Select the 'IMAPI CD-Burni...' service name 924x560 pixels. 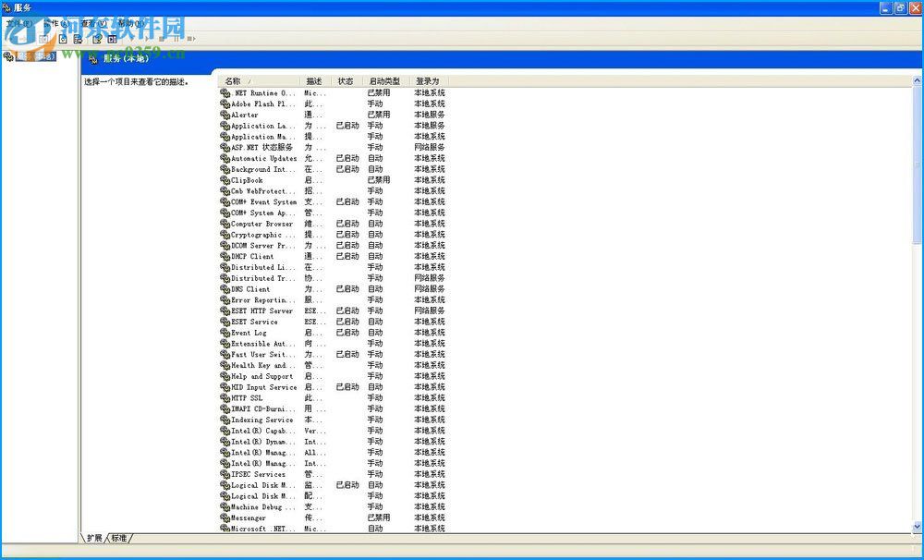[x=262, y=409]
